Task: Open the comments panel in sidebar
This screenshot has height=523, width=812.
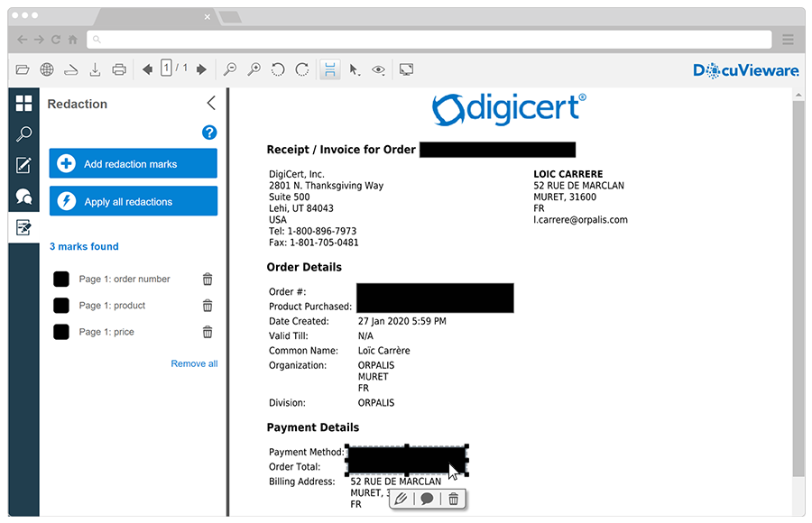Action: (x=23, y=197)
